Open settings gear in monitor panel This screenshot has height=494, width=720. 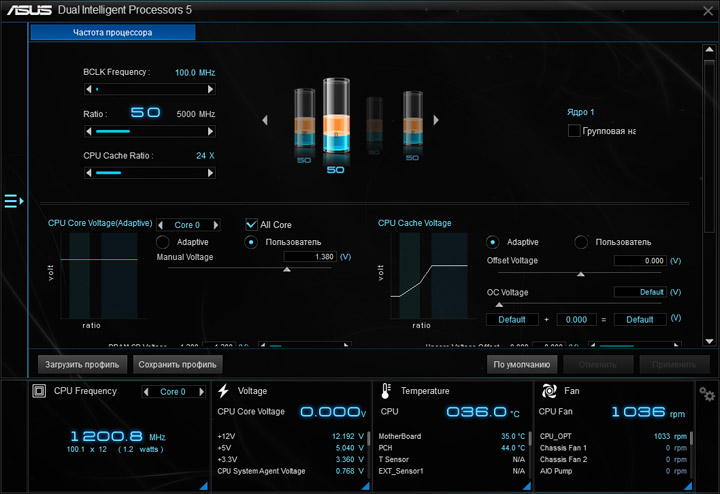tap(707, 394)
